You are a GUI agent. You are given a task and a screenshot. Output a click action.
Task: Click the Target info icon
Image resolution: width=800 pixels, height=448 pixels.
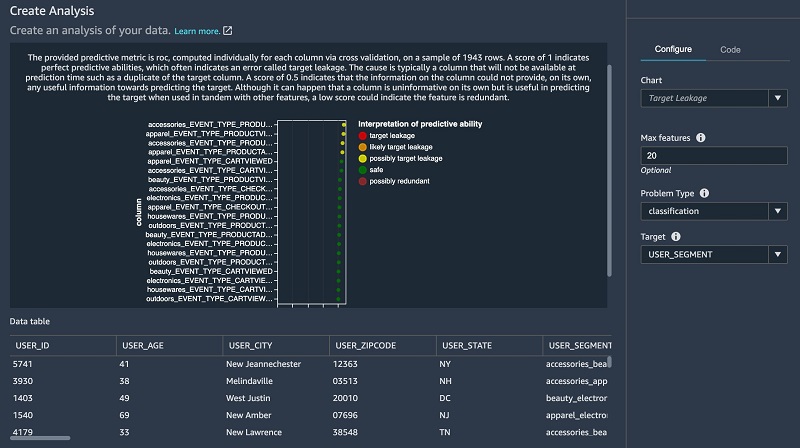coord(676,237)
